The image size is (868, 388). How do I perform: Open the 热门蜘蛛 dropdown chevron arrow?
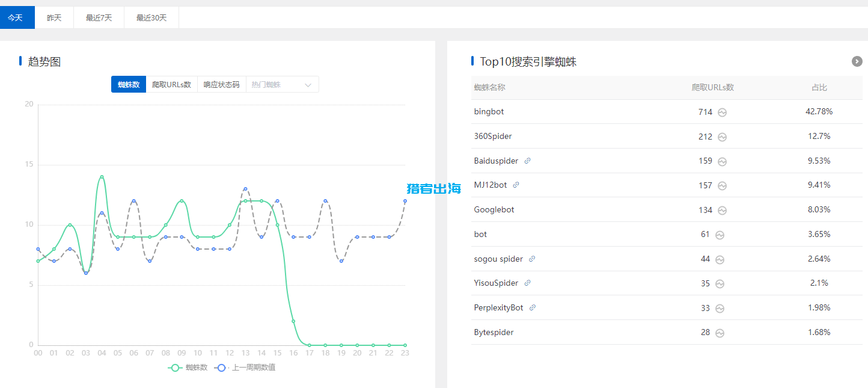point(308,84)
